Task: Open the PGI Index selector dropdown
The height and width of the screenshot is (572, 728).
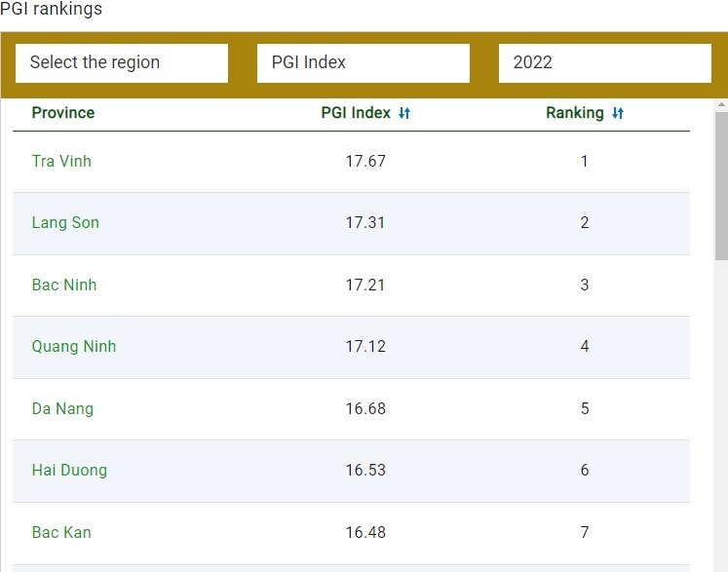Action: [364, 63]
